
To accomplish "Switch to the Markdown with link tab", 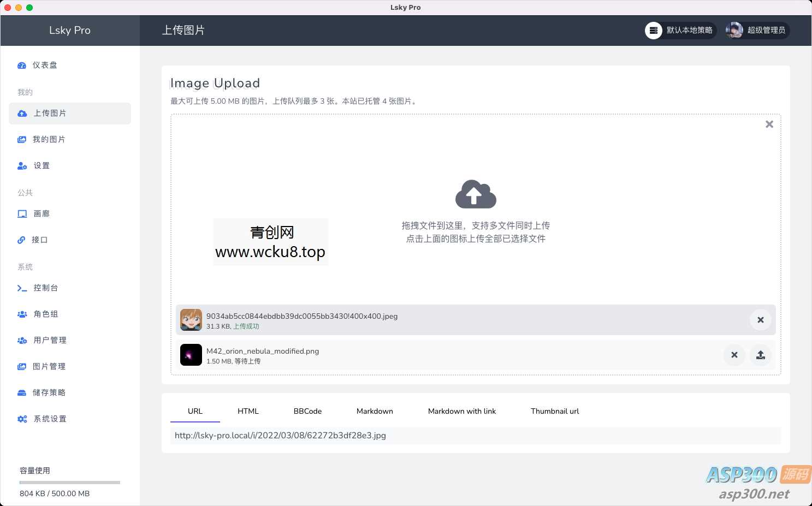I will point(462,411).
